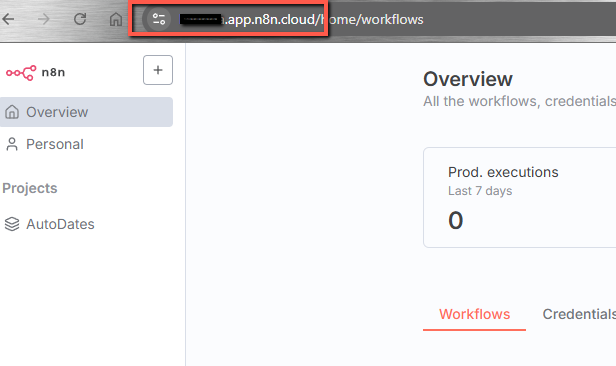This screenshot has width=616, height=366.
Task: Open the Prod. executions card
Action: click(519, 198)
